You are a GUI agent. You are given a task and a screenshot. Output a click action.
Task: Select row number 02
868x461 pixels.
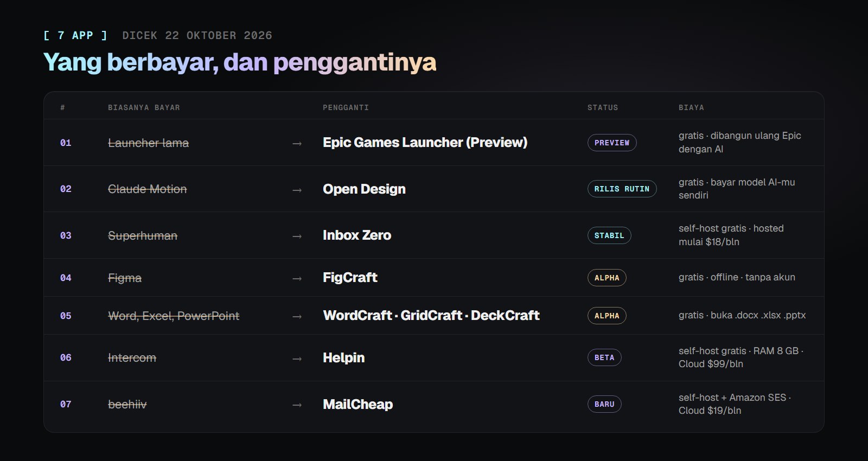pyautogui.click(x=66, y=189)
